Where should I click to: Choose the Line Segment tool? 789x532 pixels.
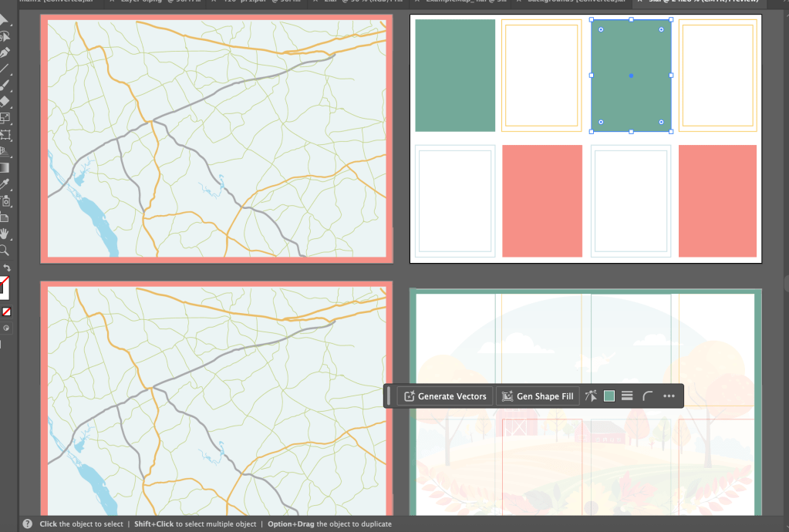click(5, 69)
